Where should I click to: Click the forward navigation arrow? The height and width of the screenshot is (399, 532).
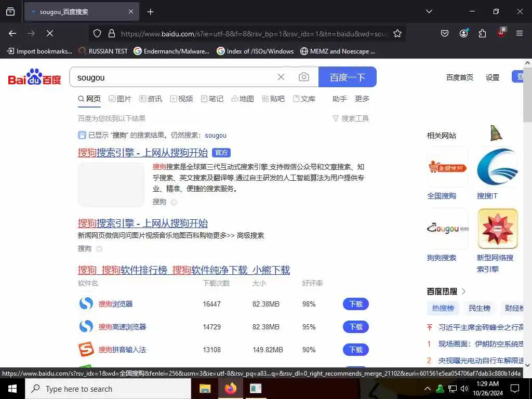click(x=31, y=33)
